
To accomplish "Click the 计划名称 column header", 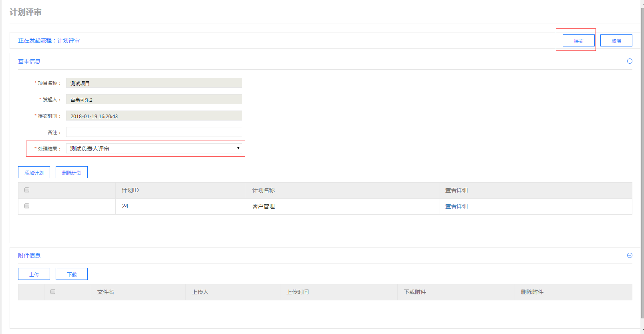I will coord(264,190).
